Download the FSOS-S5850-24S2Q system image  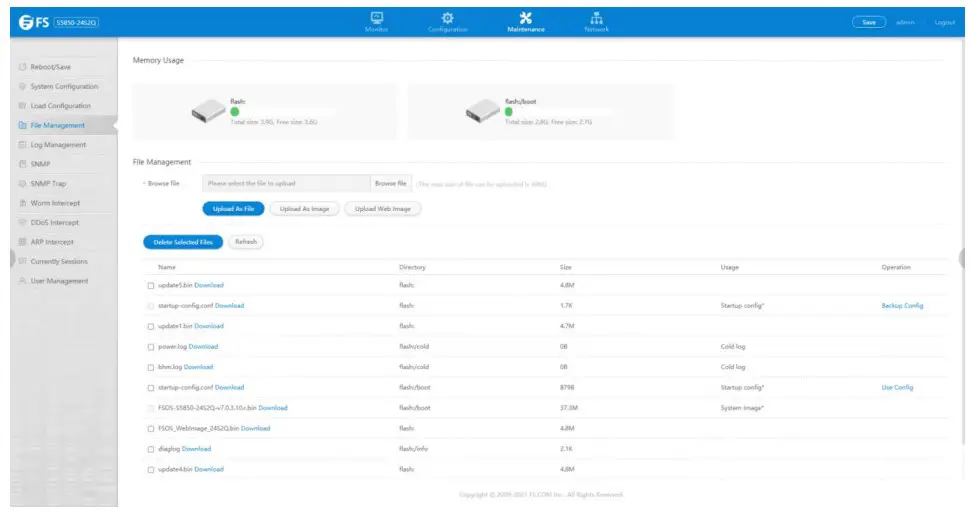[x=272, y=408]
